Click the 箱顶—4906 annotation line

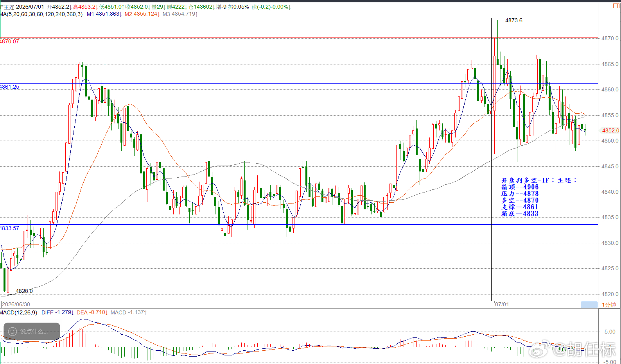520,187
